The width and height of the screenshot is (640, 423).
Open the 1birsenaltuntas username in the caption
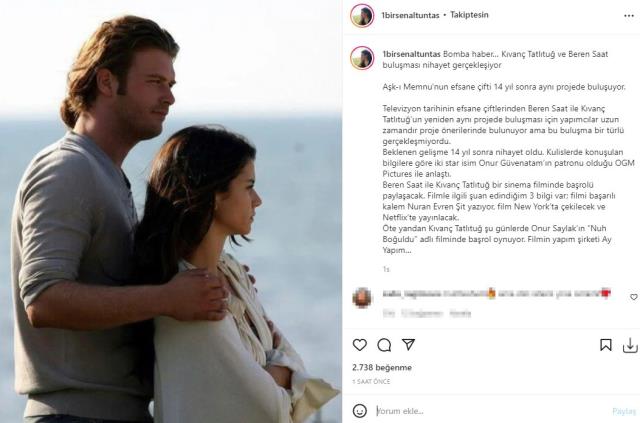pos(411,54)
